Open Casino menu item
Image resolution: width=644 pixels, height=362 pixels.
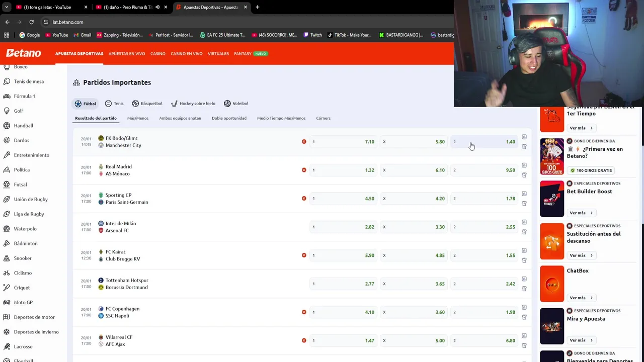point(157,54)
